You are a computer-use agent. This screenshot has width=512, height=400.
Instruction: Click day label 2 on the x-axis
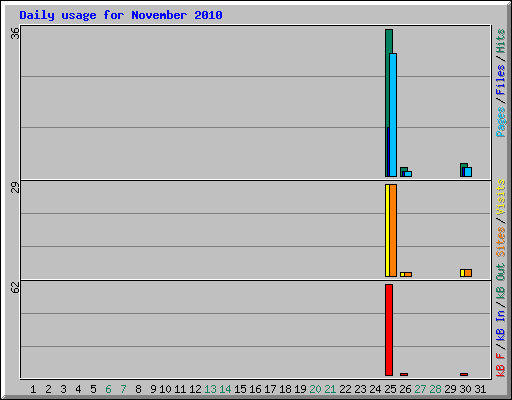(48, 389)
